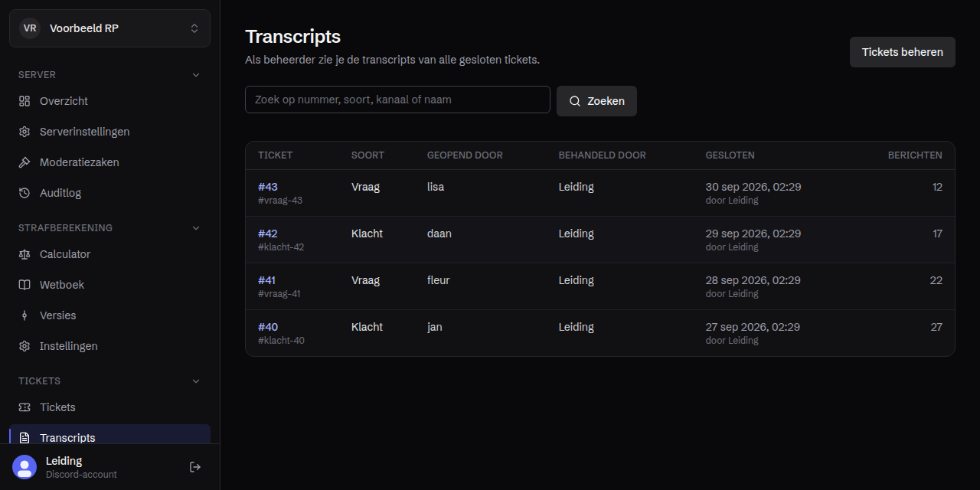Click channel name #klacht-42

coord(281,247)
